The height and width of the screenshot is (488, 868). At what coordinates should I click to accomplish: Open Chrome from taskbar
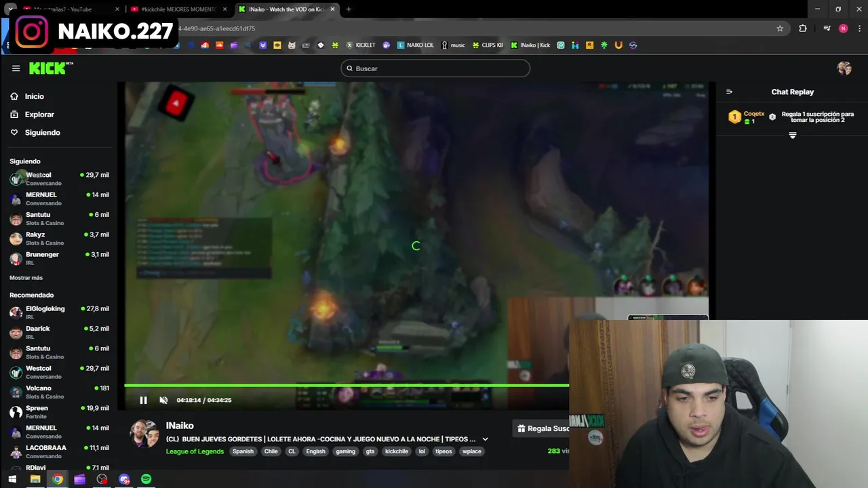coord(58,479)
